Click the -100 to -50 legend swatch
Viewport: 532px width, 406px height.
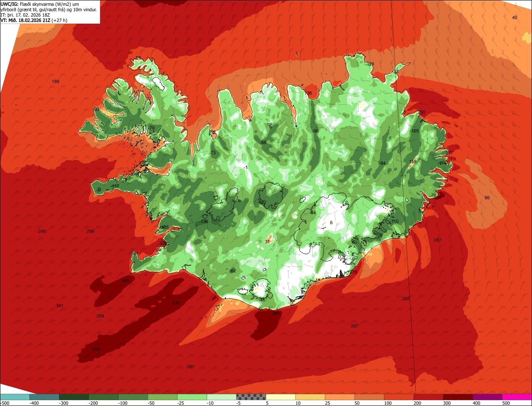[133, 397]
